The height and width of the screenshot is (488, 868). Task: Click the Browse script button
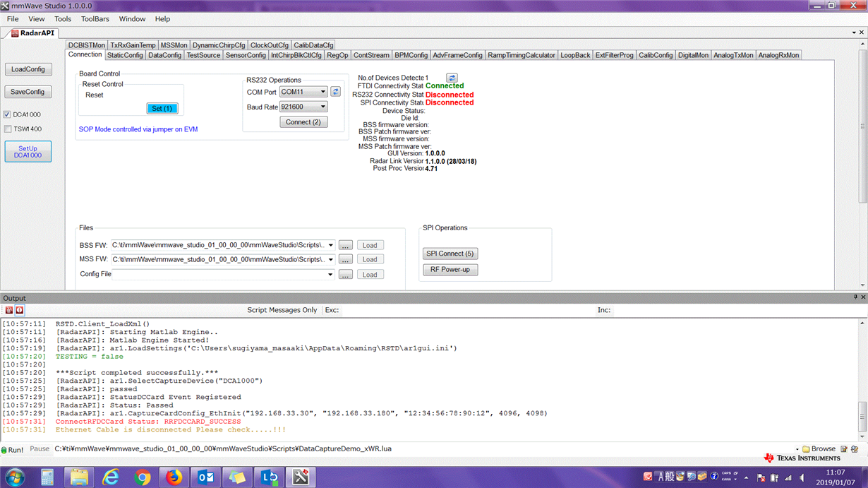pyautogui.click(x=819, y=449)
